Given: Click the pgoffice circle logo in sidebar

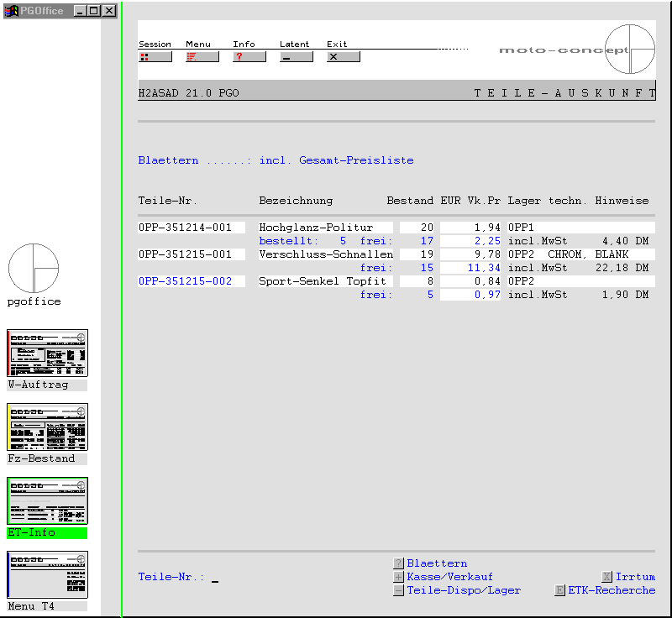Looking at the screenshot, I should [34, 269].
